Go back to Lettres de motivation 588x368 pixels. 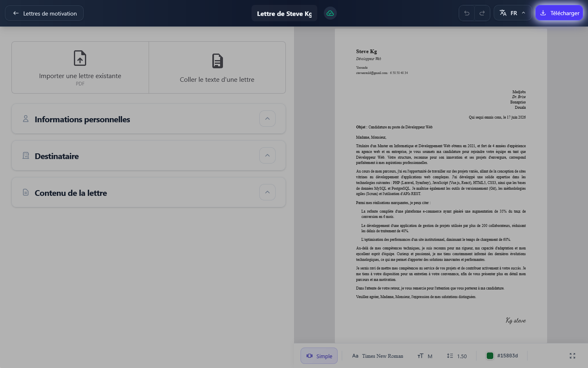44,13
